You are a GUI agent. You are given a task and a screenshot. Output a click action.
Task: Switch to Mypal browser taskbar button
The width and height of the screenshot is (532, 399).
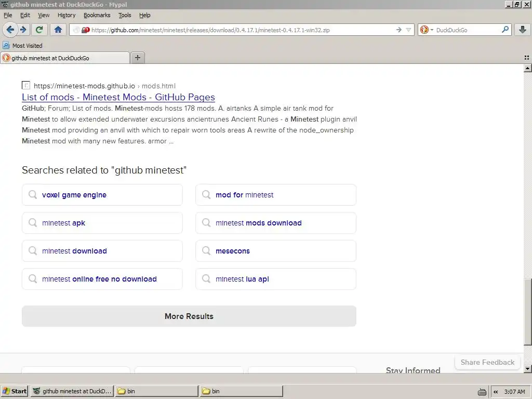[72, 391]
